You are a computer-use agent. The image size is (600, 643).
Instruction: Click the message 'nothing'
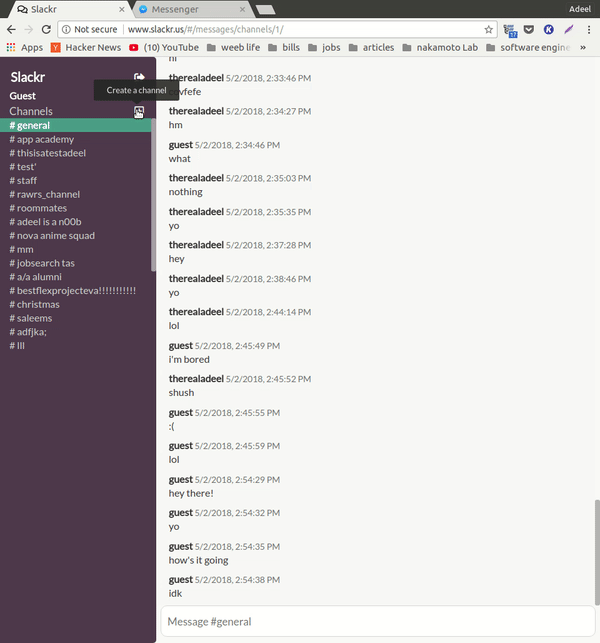click(x=185, y=192)
